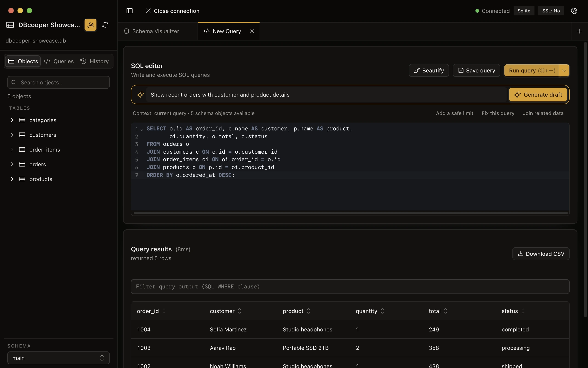Screen dimensions: 588x368
Task: Expand the order_items table
Action: 12,149
